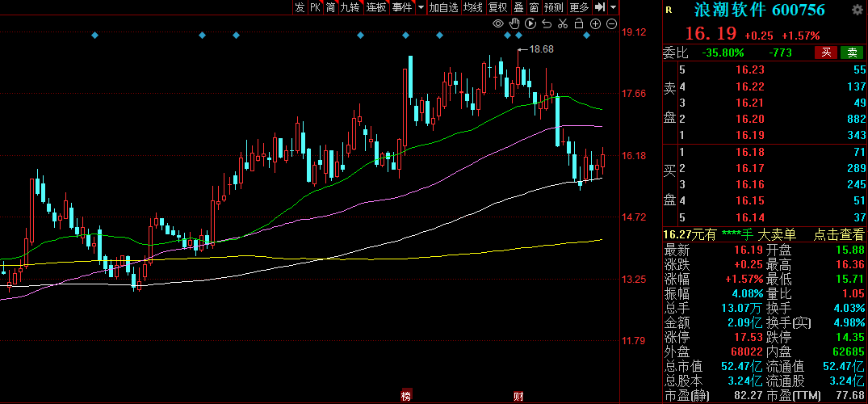Click the red 买 buy button
Screen dimensions: 868x404
[x=826, y=53]
